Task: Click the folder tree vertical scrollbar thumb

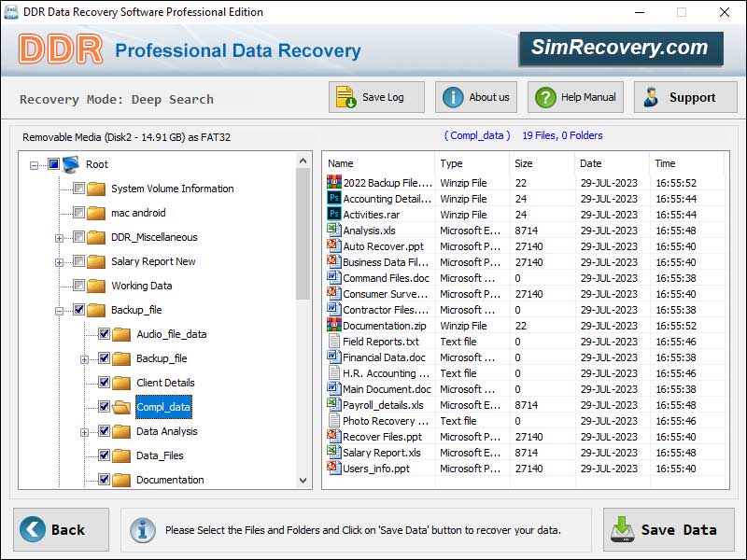Action: (303, 233)
